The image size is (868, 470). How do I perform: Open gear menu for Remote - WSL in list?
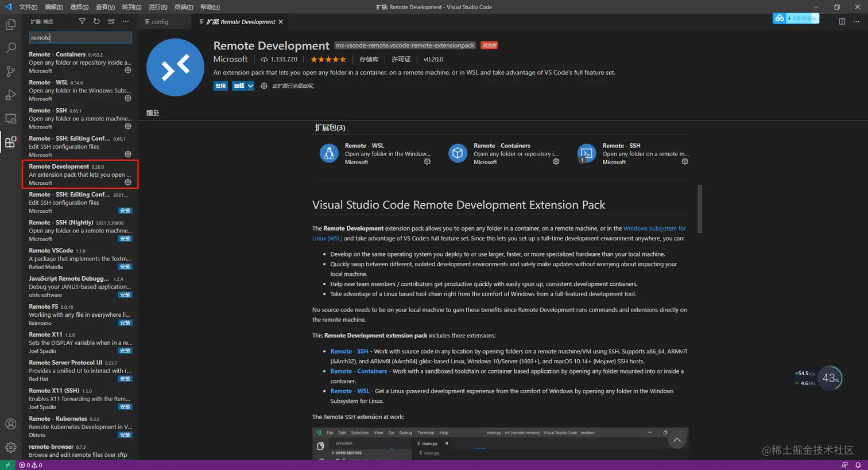point(128,98)
